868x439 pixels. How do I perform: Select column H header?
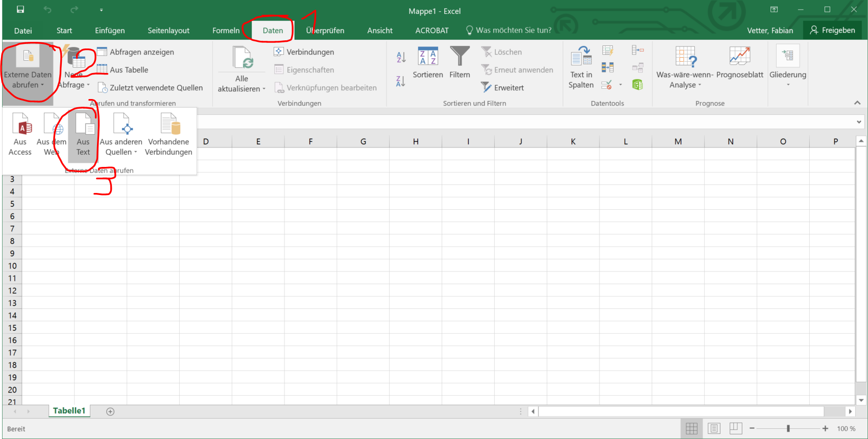point(416,141)
